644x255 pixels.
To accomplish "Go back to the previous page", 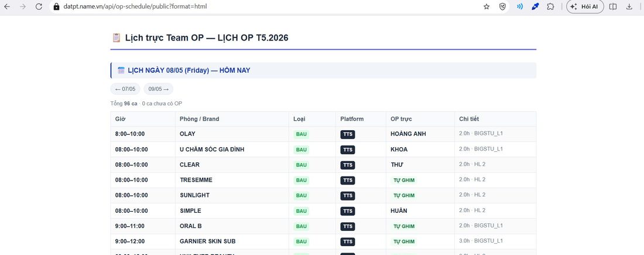I will (x=8, y=6).
